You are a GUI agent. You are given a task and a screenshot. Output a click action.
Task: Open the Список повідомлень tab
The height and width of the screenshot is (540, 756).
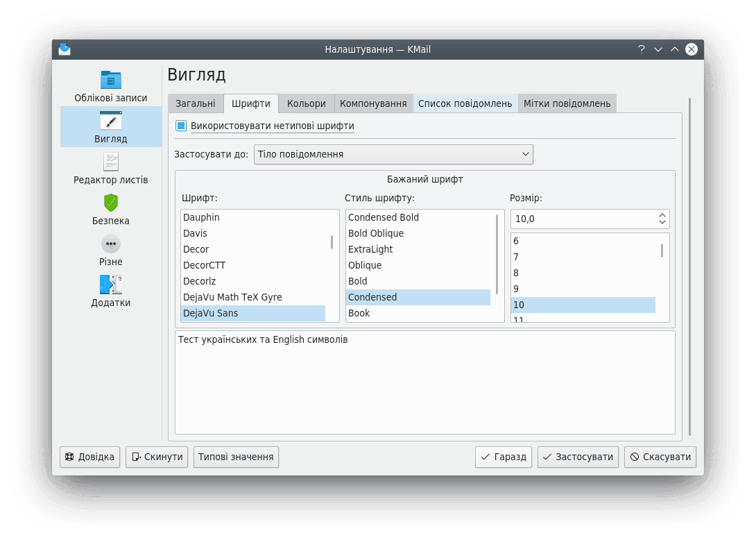pos(465,103)
